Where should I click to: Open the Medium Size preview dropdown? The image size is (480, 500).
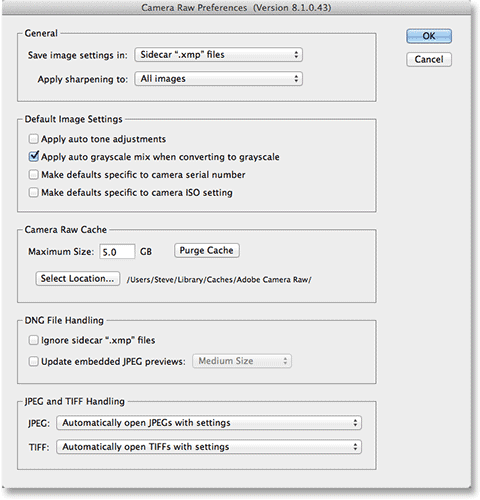[242, 361]
